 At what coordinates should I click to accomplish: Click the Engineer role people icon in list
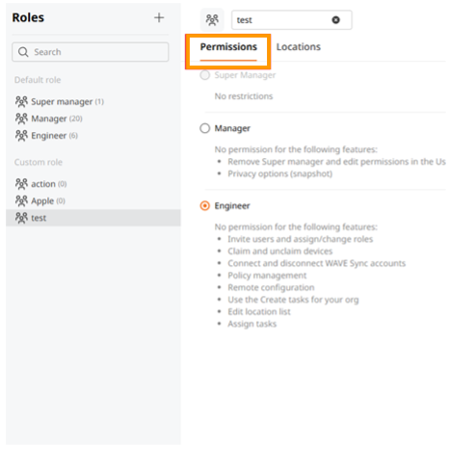[21, 136]
